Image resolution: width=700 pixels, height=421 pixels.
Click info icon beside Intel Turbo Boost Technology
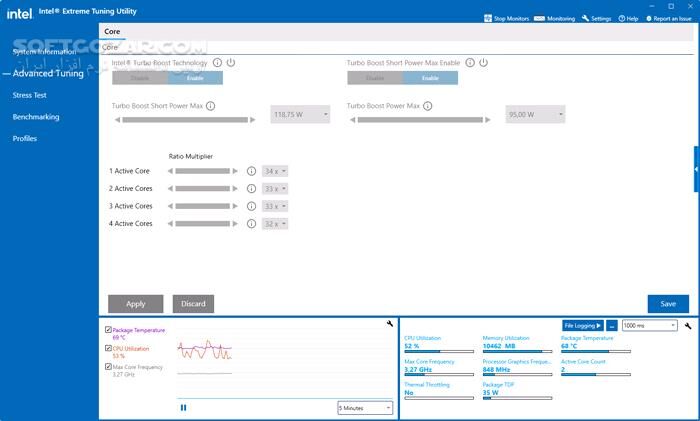pos(217,62)
